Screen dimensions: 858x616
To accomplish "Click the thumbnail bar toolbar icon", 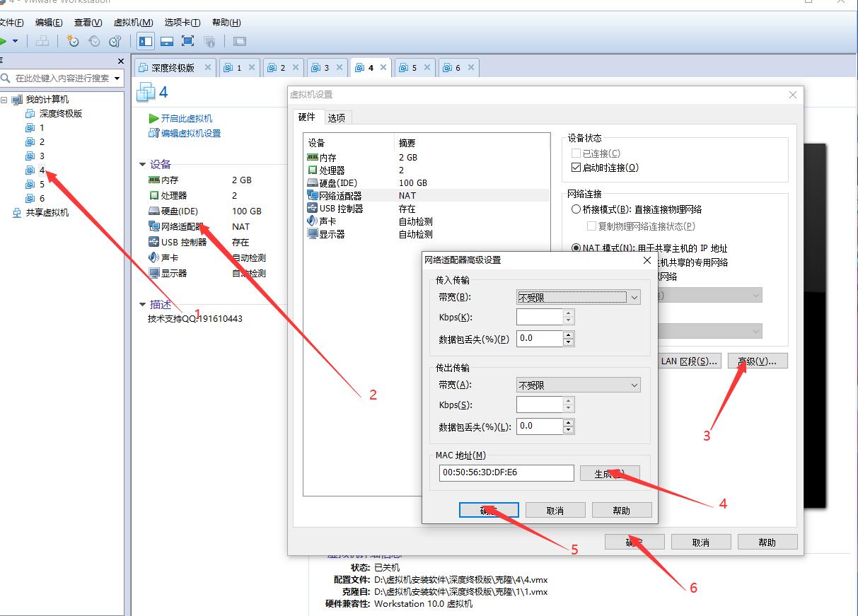I will [x=167, y=41].
